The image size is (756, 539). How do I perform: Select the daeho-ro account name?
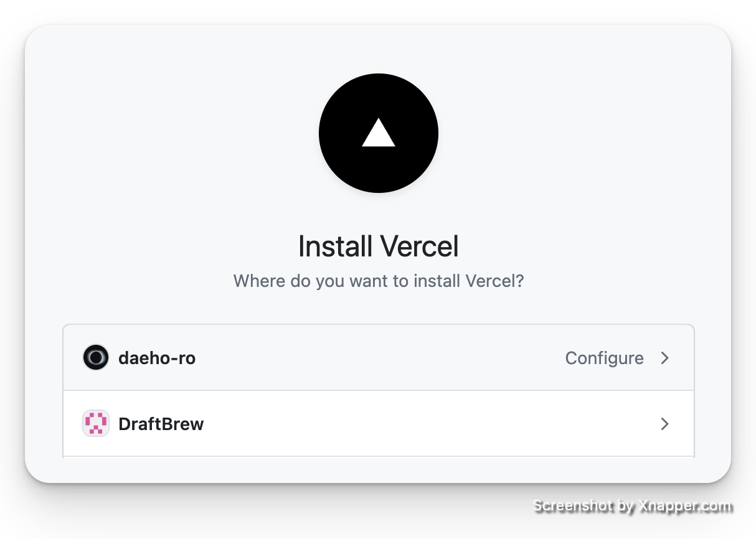tap(157, 358)
